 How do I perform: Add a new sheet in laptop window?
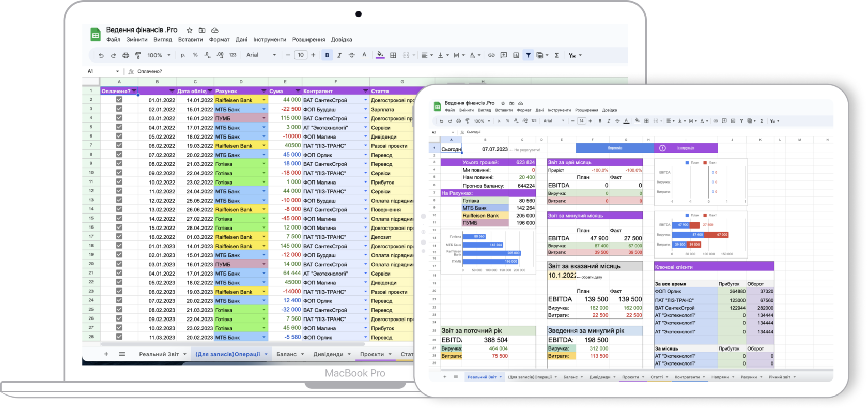click(x=106, y=354)
